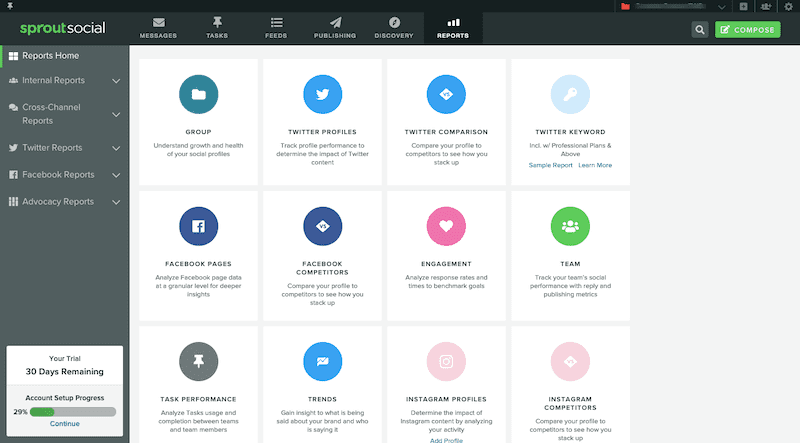
Task: Expand Cross-Channel Reports chevron
Action: pyautogui.click(x=116, y=114)
